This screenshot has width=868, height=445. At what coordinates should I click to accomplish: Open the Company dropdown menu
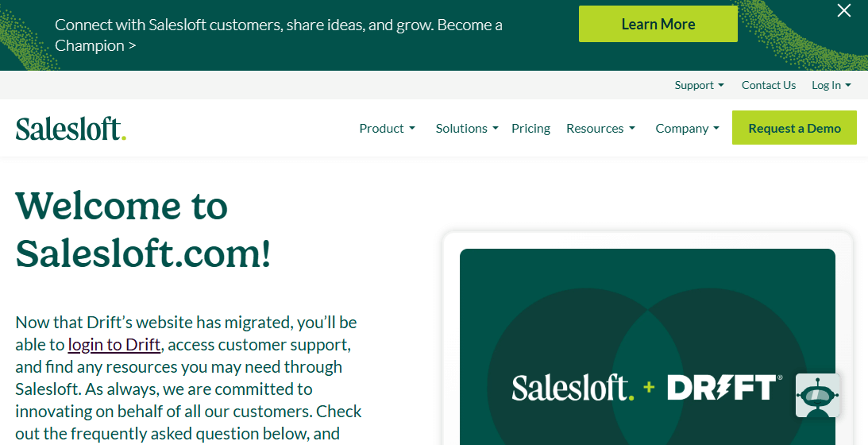[x=688, y=129]
